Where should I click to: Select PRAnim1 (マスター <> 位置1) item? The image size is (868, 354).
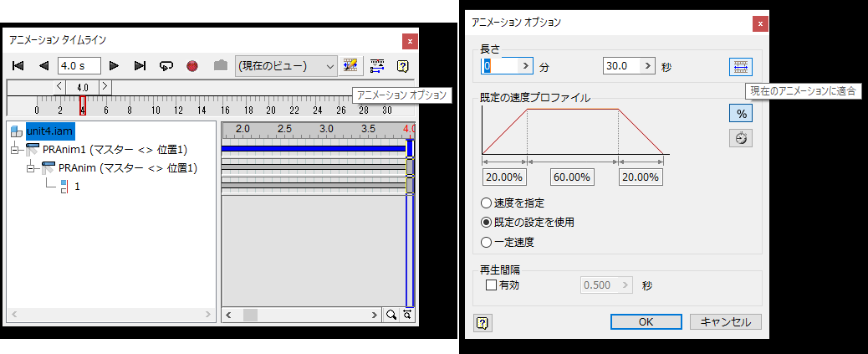coord(115,150)
